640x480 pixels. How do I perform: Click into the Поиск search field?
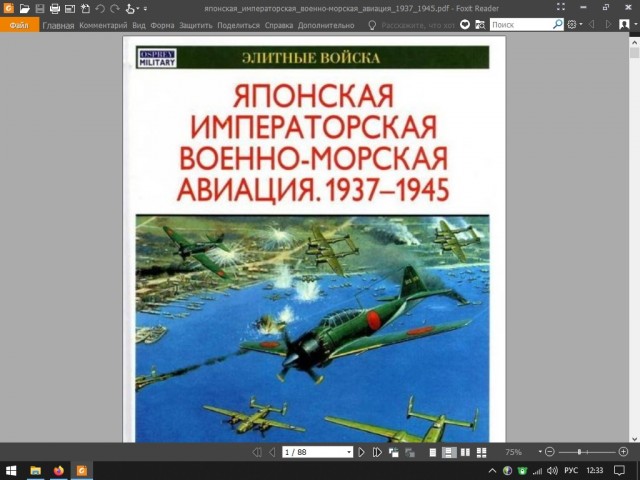pyautogui.click(x=521, y=25)
